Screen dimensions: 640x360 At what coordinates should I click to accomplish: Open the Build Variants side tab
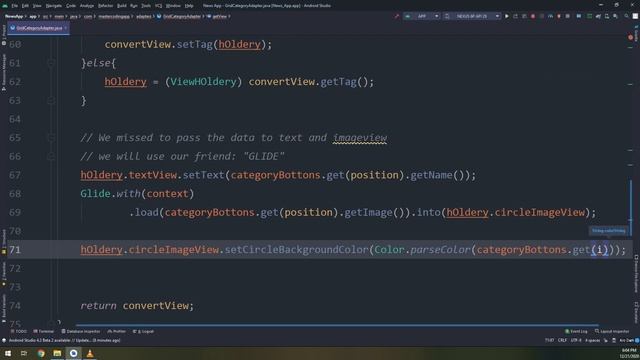click(4, 308)
